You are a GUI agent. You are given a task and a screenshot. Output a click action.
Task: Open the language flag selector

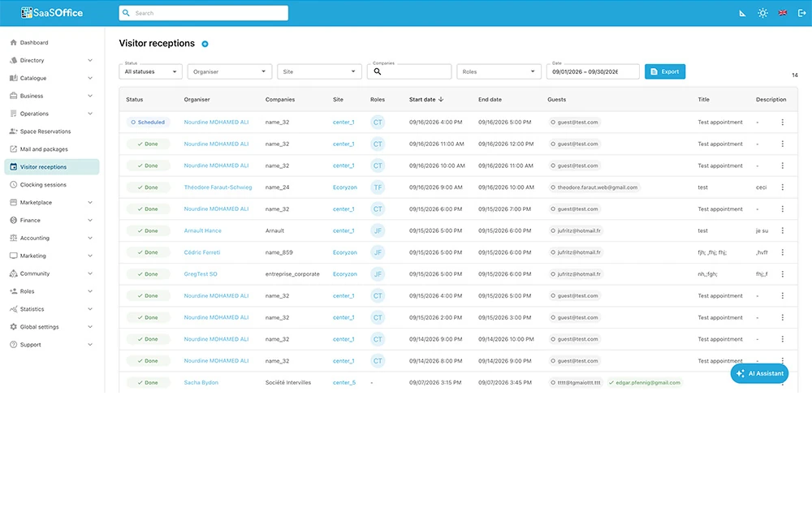[783, 13]
